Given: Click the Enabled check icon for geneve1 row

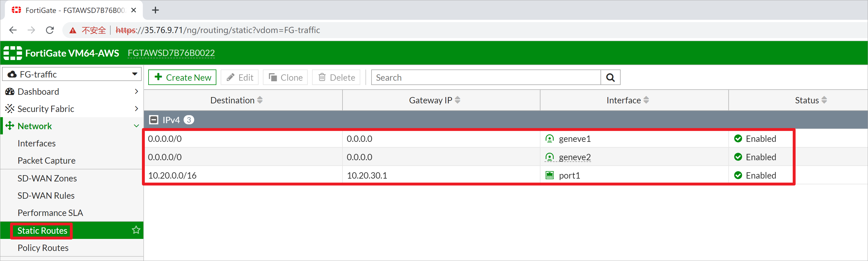Looking at the screenshot, I should [738, 139].
